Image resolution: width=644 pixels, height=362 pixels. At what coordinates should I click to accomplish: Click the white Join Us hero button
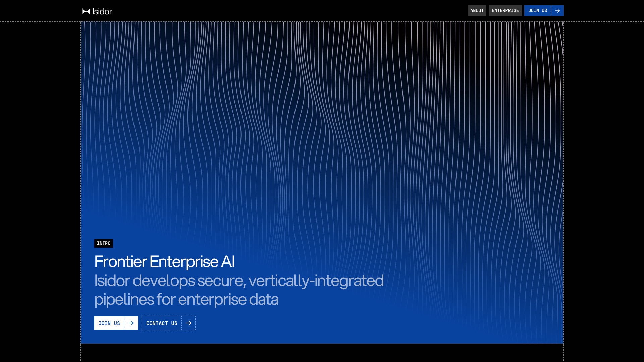[x=116, y=323]
